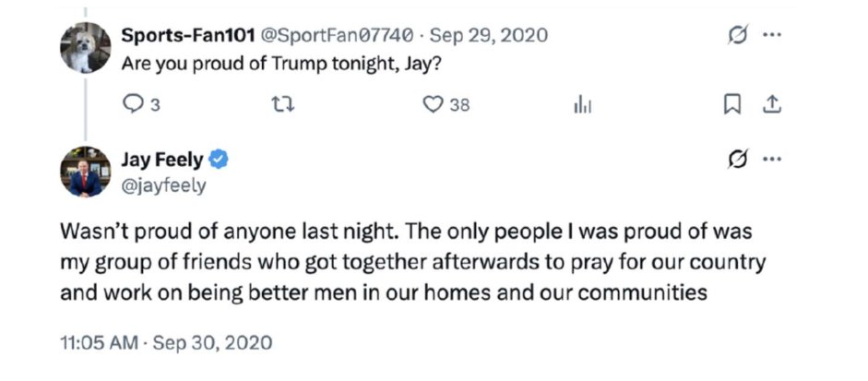View analytics for the Sports-Fan101 tweet
The height and width of the screenshot is (381, 868).
[582, 105]
